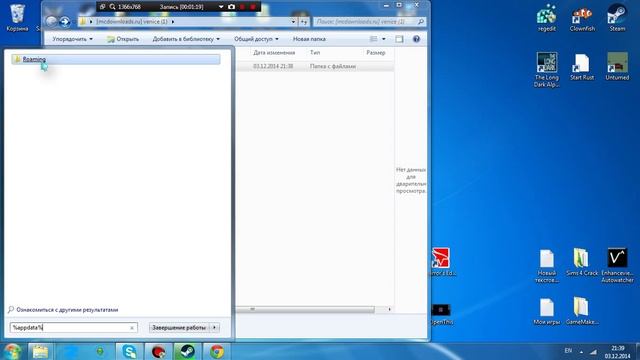This screenshot has width=640, height=360.
Task: Open Enhanceview Autowatcher desktop icon
Action: pyautogui.click(x=617, y=265)
